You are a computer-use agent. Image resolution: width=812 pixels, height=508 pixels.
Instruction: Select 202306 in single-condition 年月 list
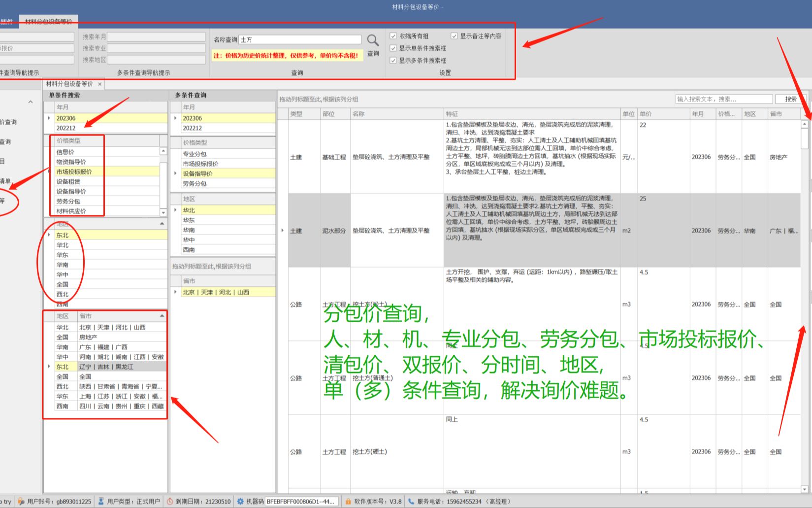(x=111, y=118)
